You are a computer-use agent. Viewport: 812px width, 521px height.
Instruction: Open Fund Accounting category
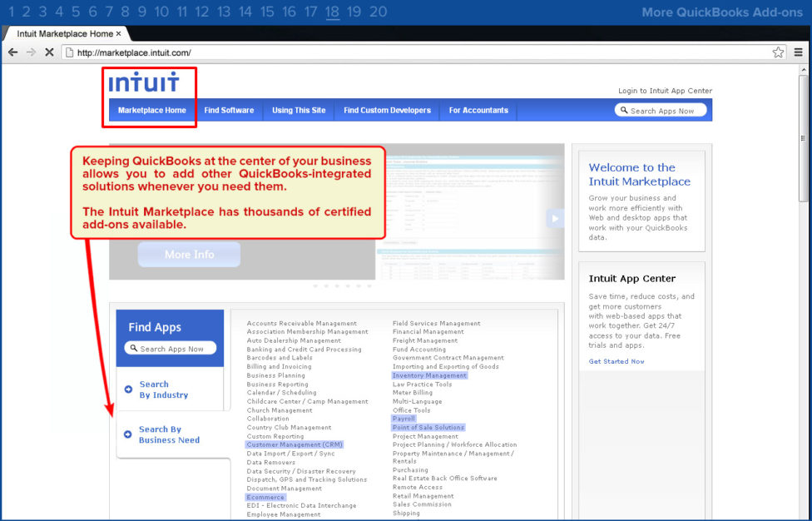[419, 350]
